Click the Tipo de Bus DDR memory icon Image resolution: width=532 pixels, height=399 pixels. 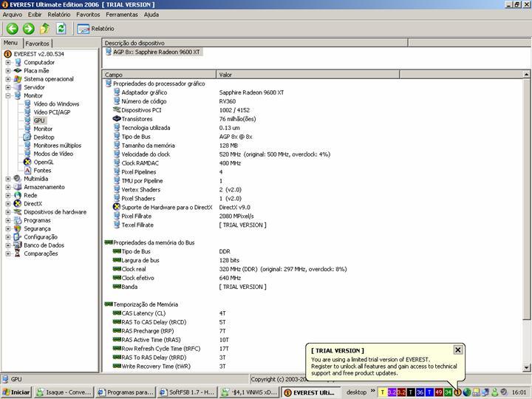(117, 251)
